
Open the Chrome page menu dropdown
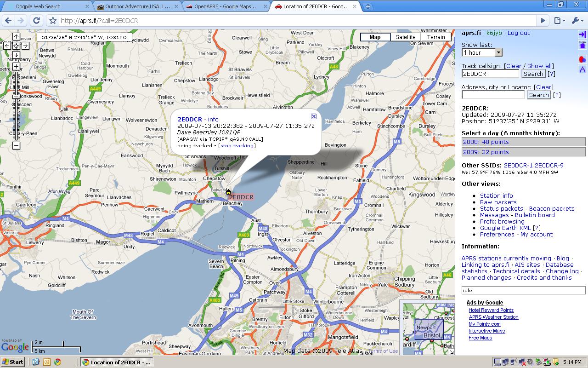pos(559,21)
